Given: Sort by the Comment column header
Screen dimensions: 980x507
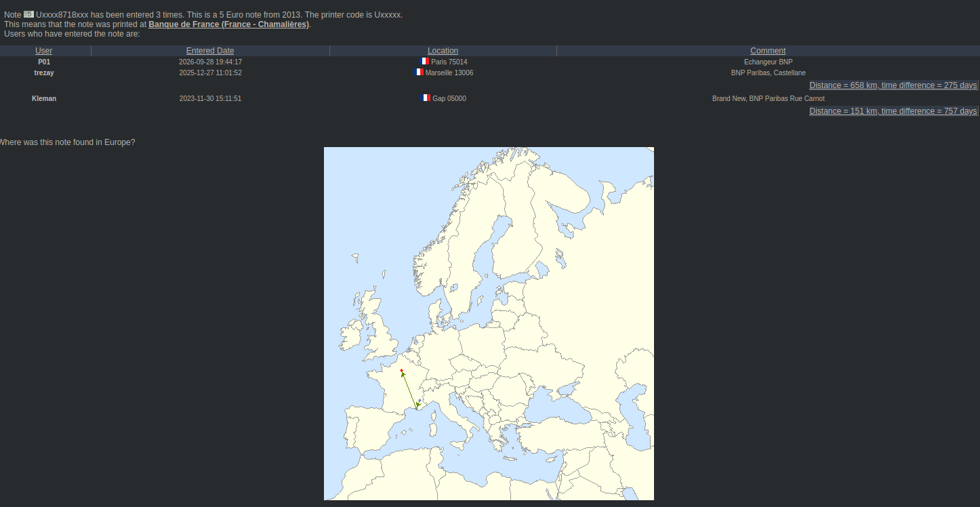Looking at the screenshot, I should coord(768,51).
